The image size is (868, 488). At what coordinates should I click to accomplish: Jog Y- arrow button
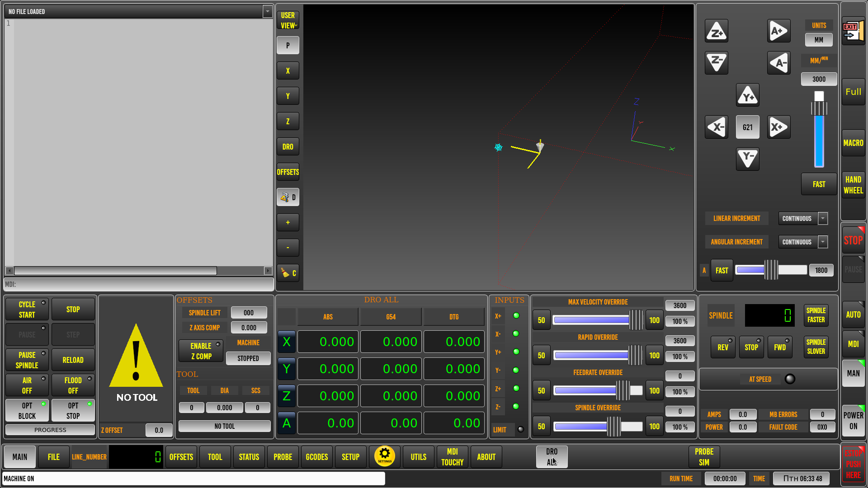(748, 159)
